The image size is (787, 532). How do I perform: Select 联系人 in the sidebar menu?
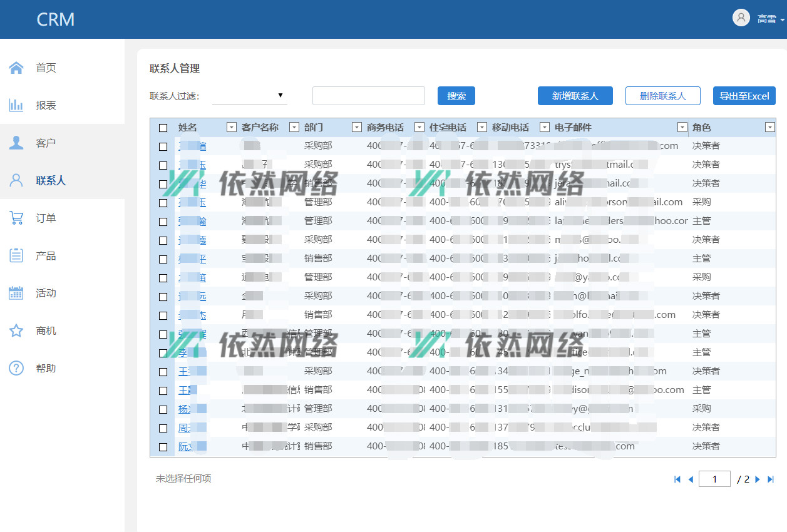(50, 180)
